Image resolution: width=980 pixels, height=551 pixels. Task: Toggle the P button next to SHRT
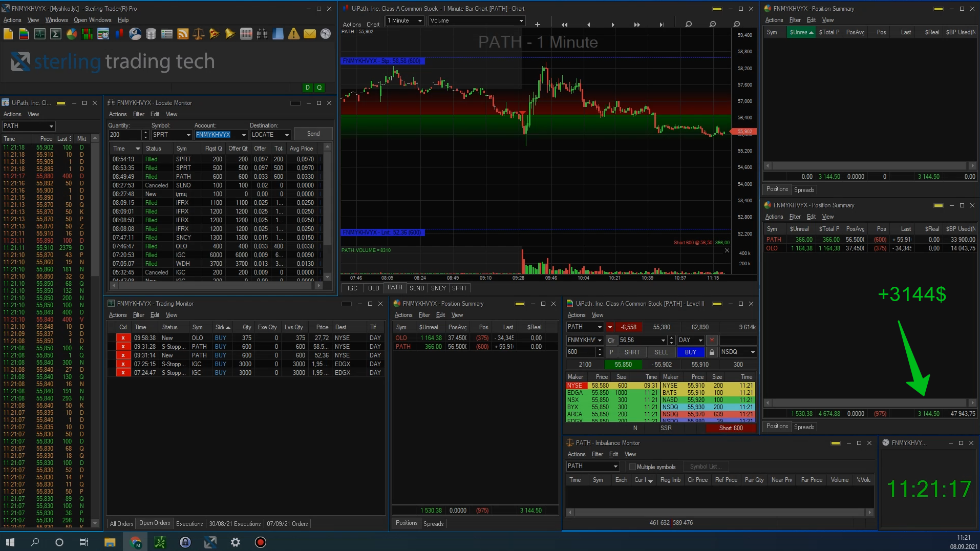pos(611,352)
